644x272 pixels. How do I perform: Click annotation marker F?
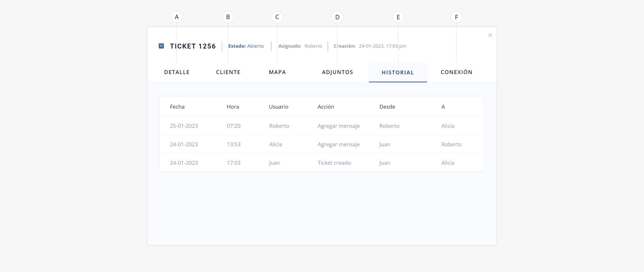point(456,17)
